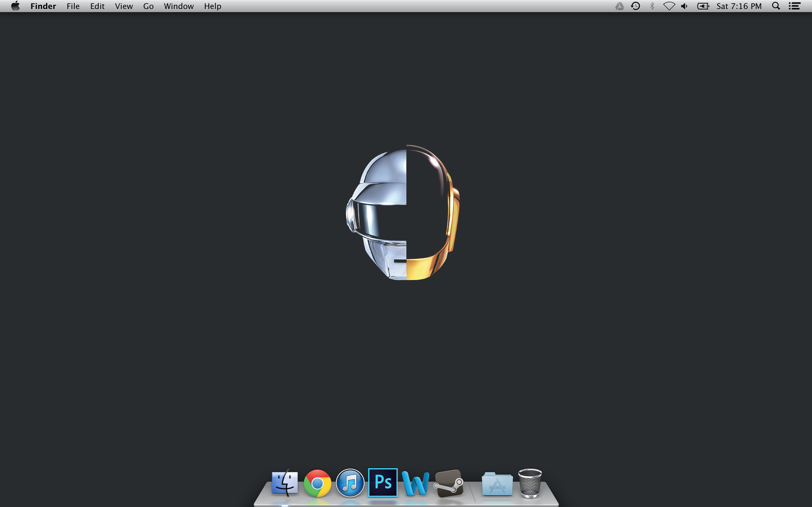Open the Wi-Fi status menu
The height and width of the screenshot is (507, 812).
[669, 6]
